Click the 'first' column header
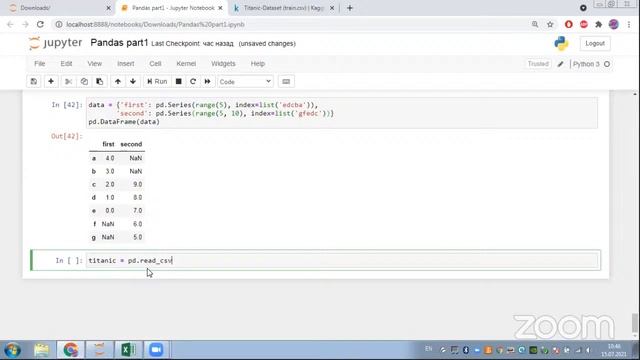Viewport: 640px width, 360px height. (108, 144)
